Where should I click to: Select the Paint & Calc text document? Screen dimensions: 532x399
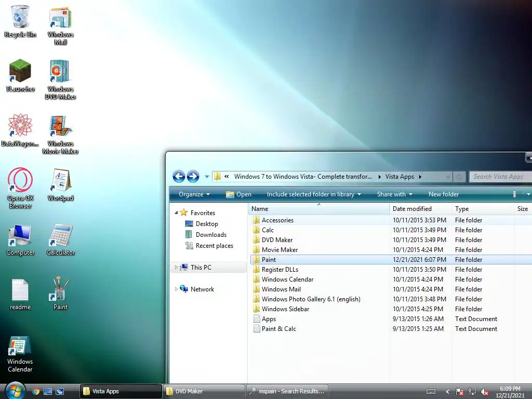391,329
